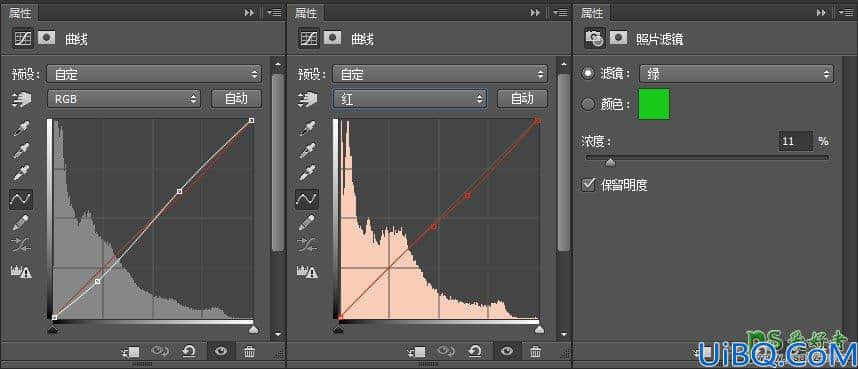View previous state icon in RGB curves panel

(x=160, y=351)
